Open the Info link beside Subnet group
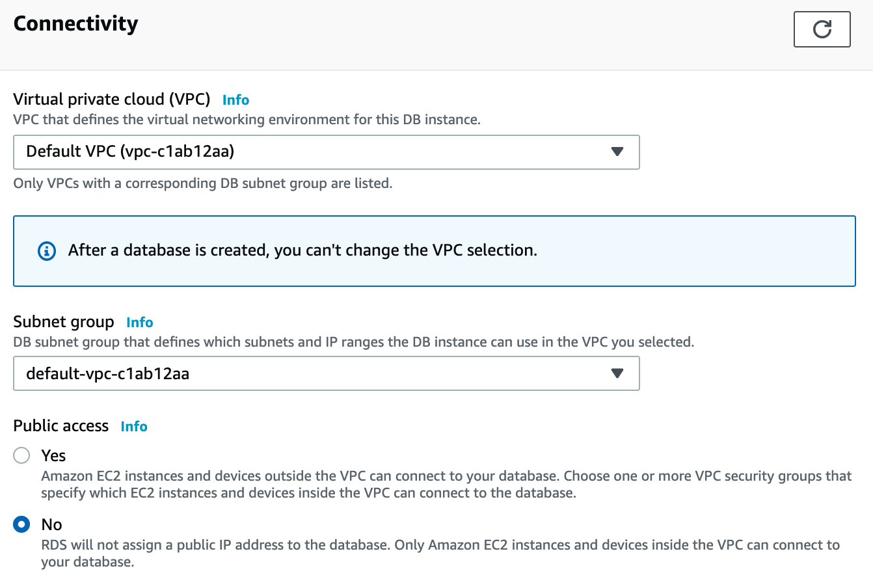 click(x=139, y=322)
